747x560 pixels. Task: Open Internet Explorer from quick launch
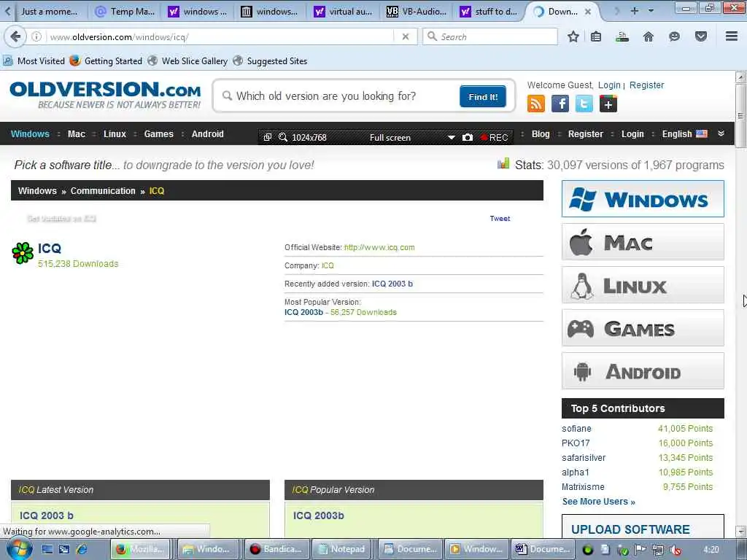click(82, 549)
